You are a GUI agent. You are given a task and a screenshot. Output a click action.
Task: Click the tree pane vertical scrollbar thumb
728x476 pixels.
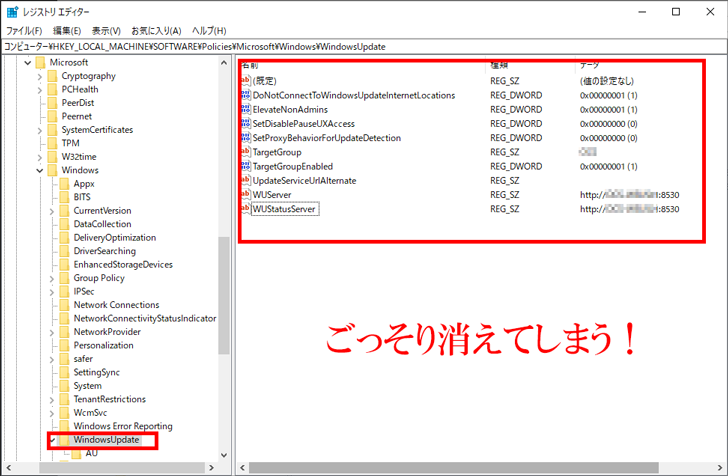pyautogui.click(x=224, y=295)
